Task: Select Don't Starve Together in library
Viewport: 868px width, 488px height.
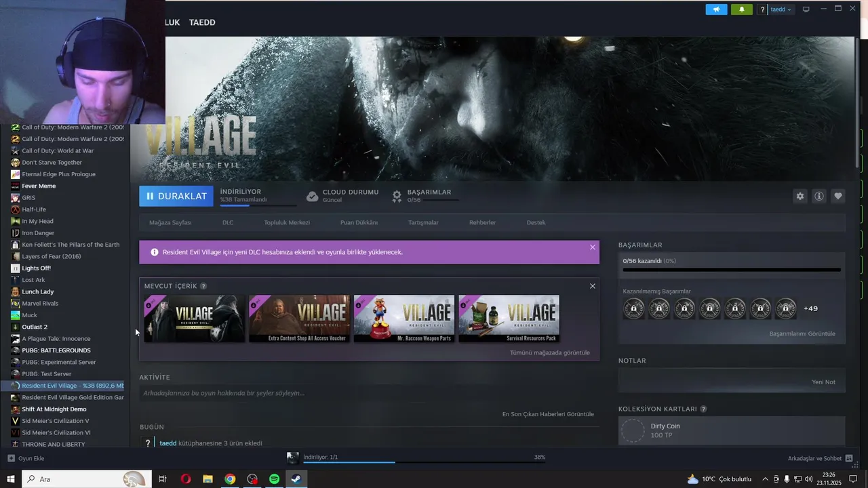Action: tap(52, 163)
